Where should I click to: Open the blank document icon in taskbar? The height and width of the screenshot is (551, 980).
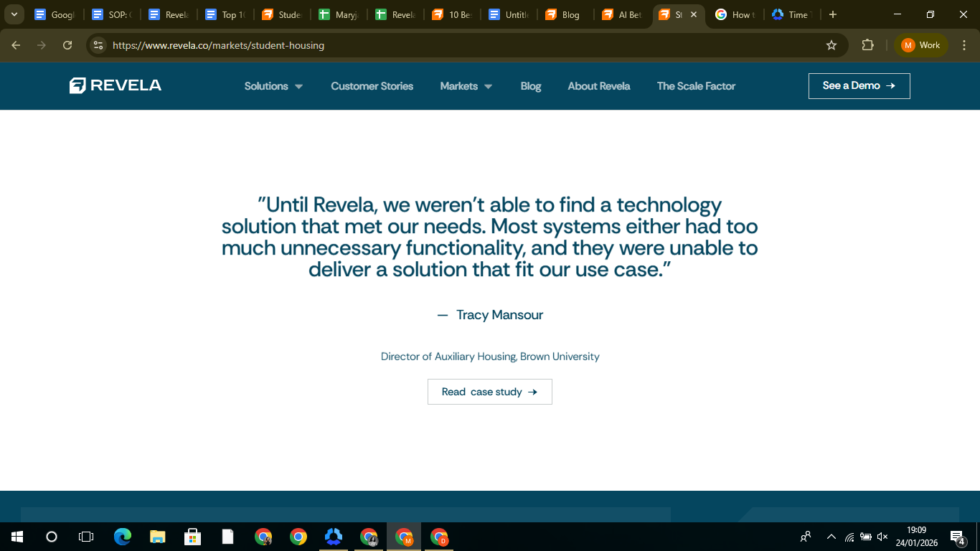click(x=228, y=537)
